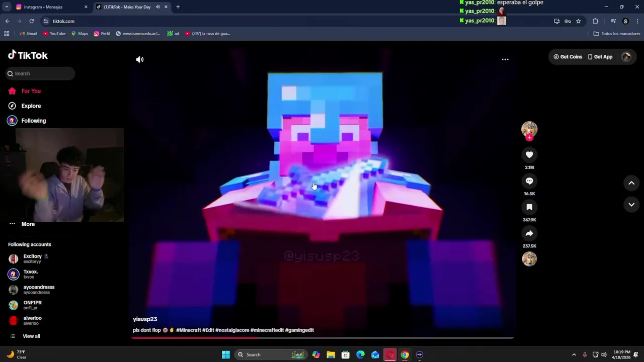Open the TikTok profile avatar menu
The width and height of the screenshot is (644, 362).
(626, 57)
